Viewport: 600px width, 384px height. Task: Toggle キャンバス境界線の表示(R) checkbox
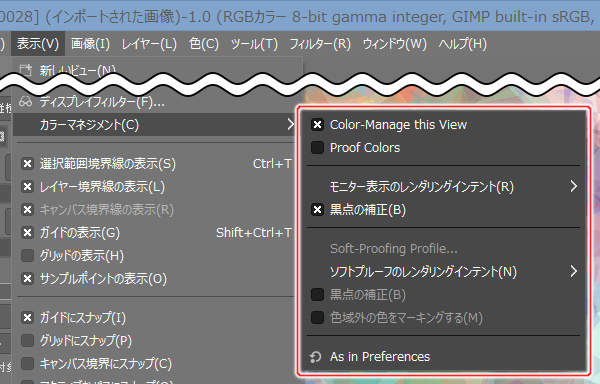pyautogui.click(x=27, y=210)
